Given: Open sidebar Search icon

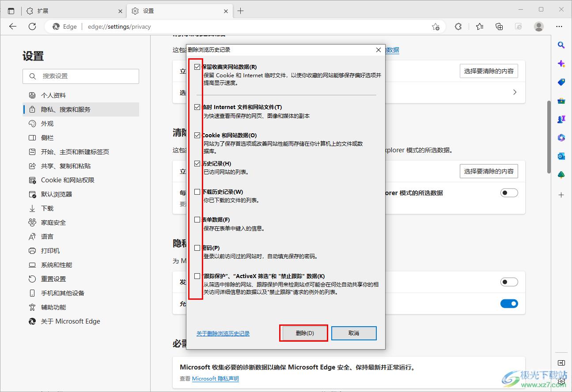Looking at the screenshot, I should pos(561,45).
